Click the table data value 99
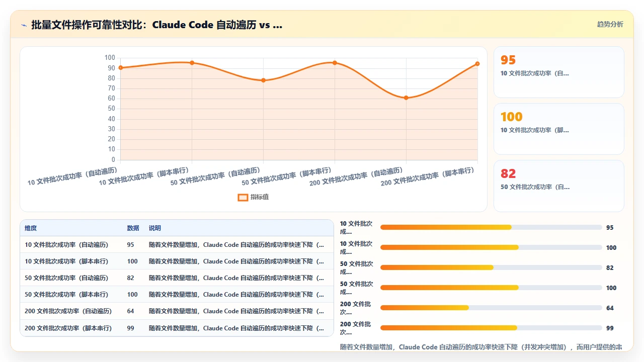Viewport: 644px width, 362px height. (x=130, y=328)
